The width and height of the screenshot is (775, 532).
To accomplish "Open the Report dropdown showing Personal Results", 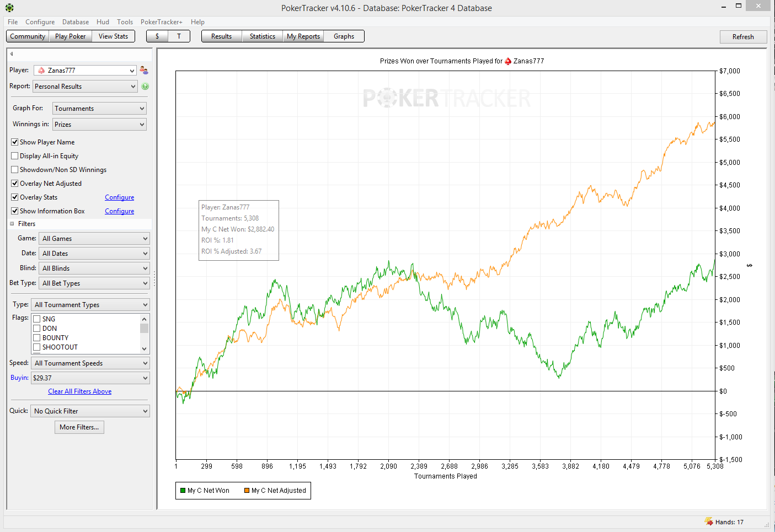I will click(x=85, y=87).
